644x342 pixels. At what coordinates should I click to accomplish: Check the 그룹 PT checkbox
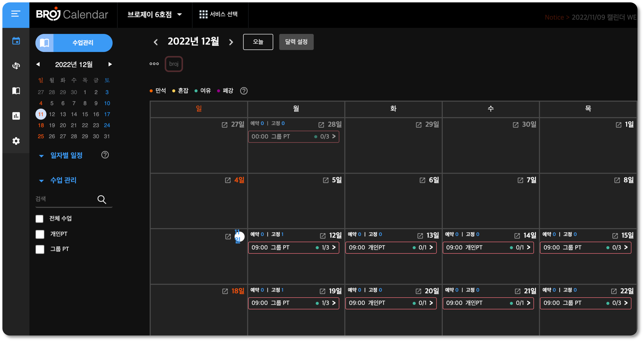(40, 249)
